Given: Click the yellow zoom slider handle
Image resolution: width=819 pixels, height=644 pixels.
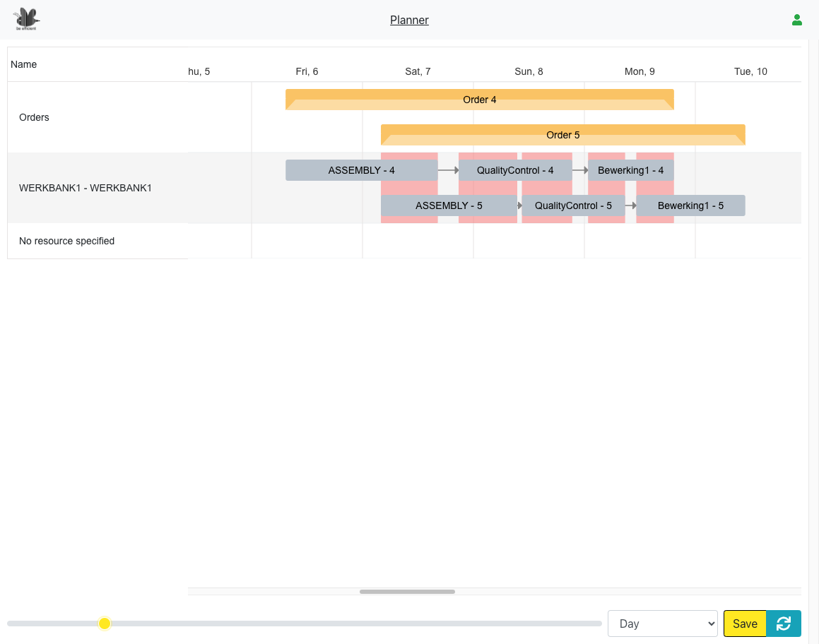Looking at the screenshot, I should coord(105,624).
